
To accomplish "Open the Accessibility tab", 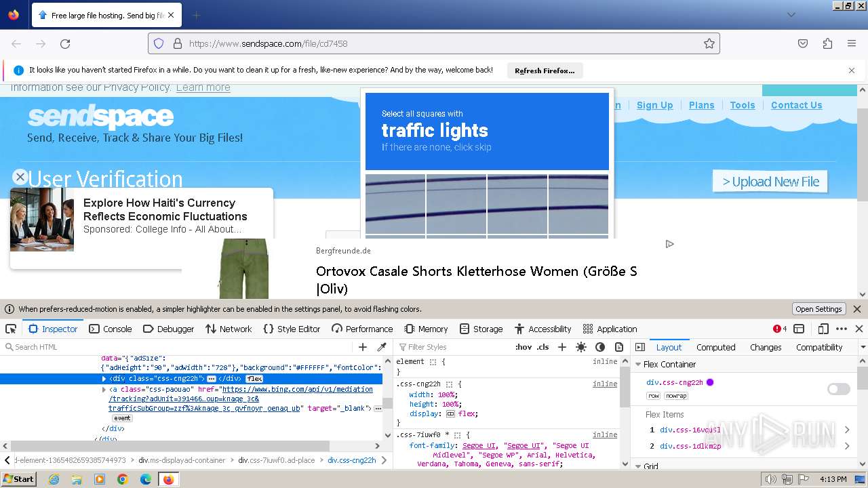I will point(542,329).
